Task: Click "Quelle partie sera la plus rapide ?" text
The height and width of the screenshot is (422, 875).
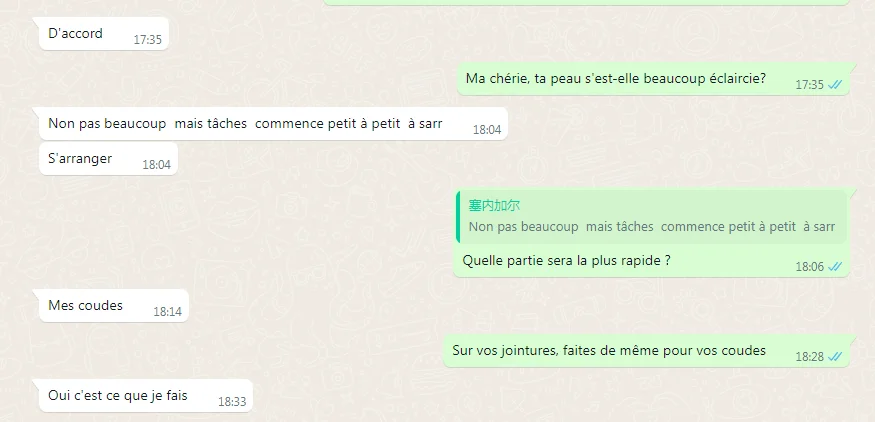Action: [566, 261]
